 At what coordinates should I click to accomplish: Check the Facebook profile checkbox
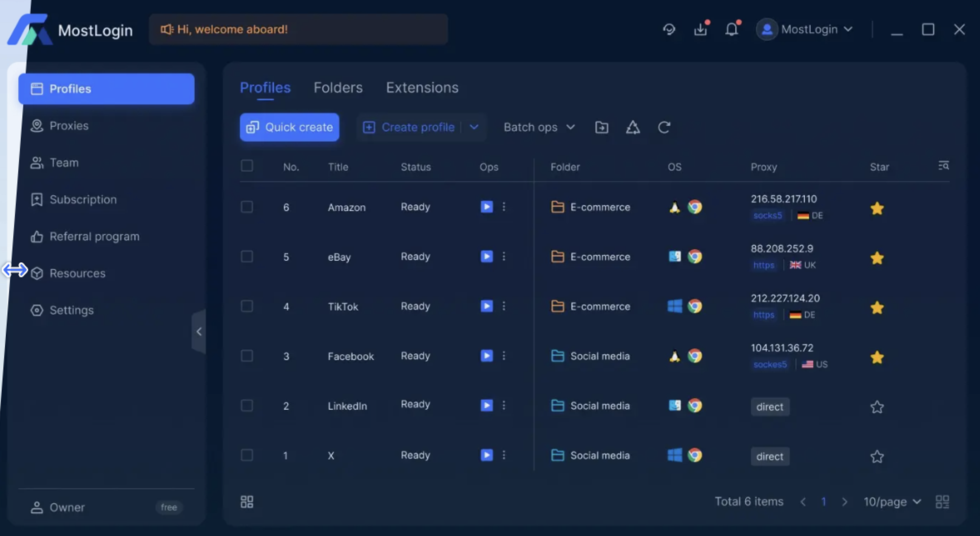pyautogui.click(x=247, y=355)
